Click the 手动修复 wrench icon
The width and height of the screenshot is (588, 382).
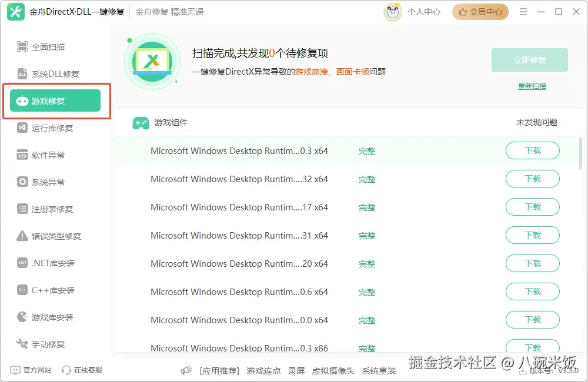point(22,344)
